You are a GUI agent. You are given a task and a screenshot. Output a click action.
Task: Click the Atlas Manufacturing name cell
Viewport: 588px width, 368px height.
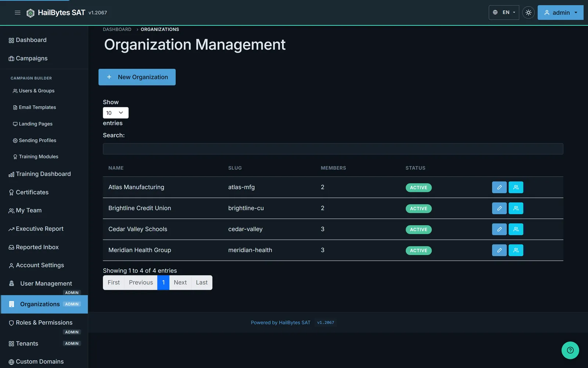point(136,187)
